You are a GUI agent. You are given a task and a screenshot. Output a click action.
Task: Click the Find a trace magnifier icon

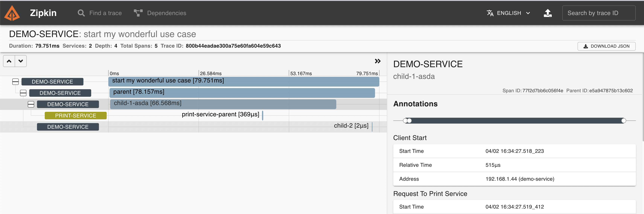click(81, 13)
